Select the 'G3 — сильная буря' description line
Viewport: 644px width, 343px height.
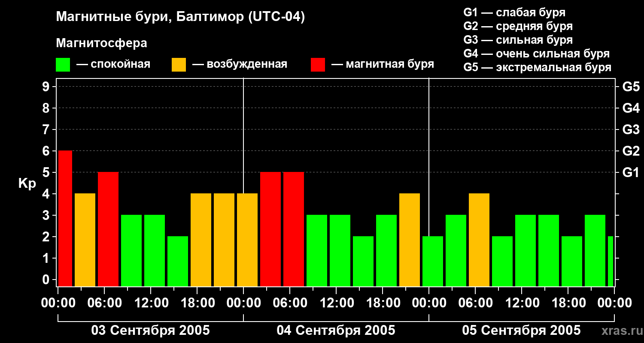point(518,40)
